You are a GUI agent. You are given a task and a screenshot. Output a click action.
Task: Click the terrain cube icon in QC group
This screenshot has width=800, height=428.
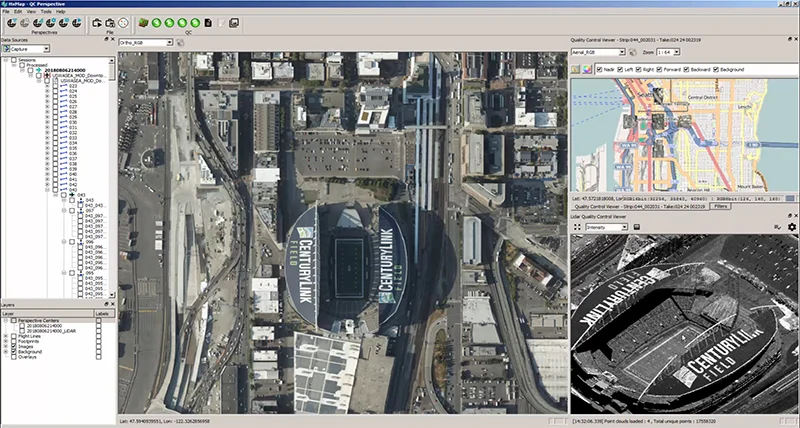click(x=143, y=23)
